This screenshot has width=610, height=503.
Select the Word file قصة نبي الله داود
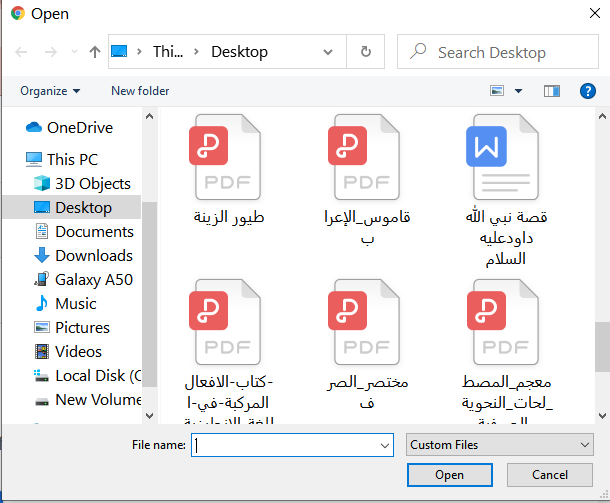point(506,191)
